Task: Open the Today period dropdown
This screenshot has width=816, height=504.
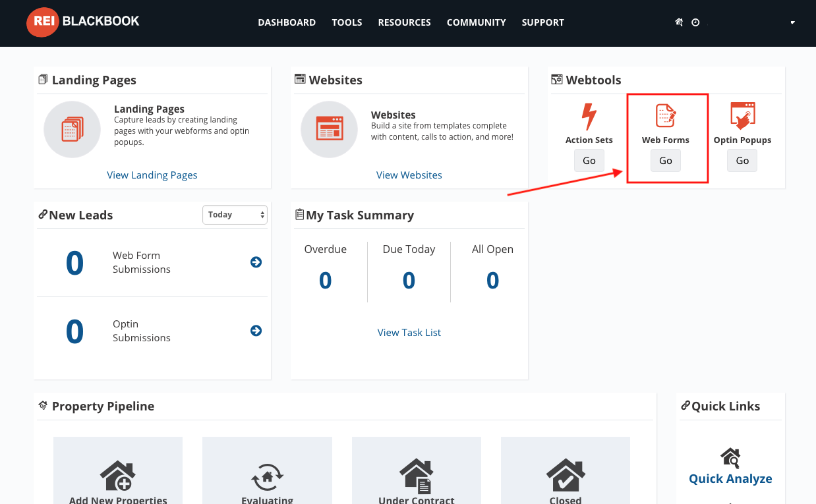Action: [x=235, y=215]
